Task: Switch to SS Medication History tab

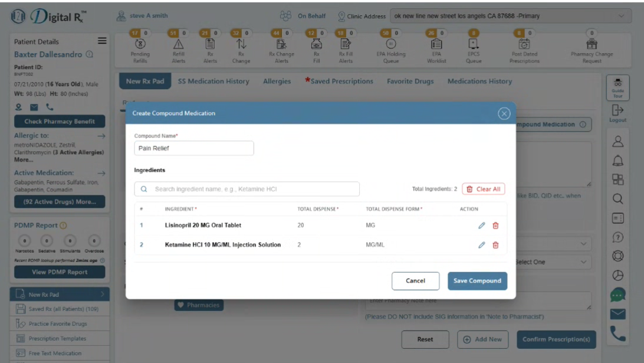Action: (x=213, y=81)
